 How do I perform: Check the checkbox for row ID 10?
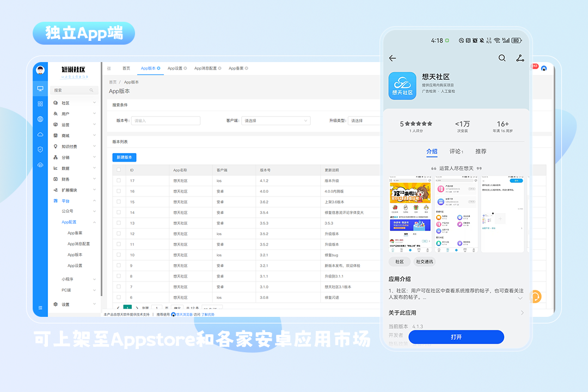click(x=119, y=255)
